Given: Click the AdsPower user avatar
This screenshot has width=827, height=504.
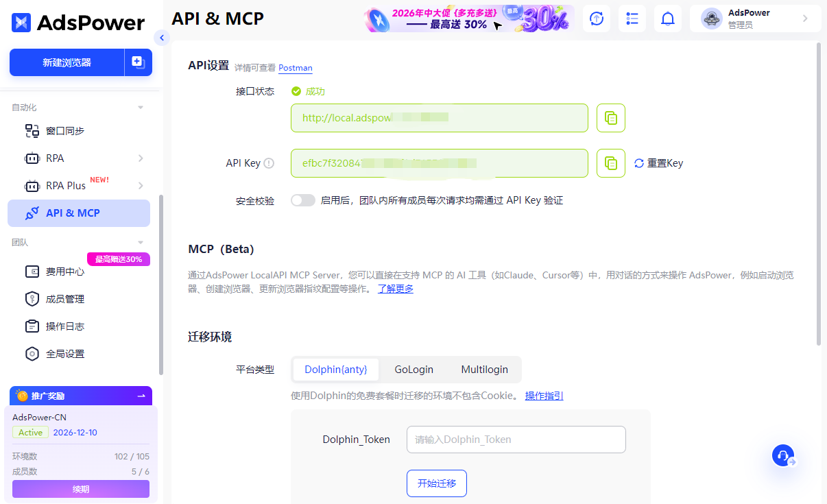Looking at the screenshot, I should pos(712,19).
